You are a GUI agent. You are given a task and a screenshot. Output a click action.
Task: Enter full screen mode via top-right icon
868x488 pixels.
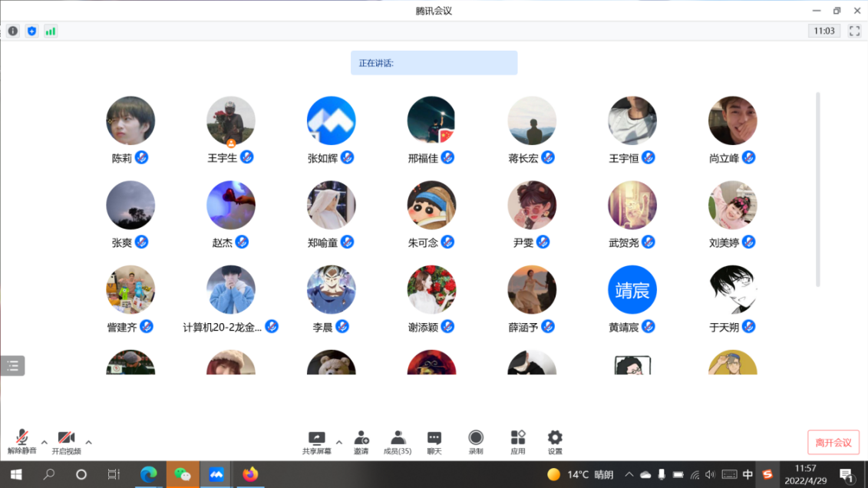pos(854,31)
